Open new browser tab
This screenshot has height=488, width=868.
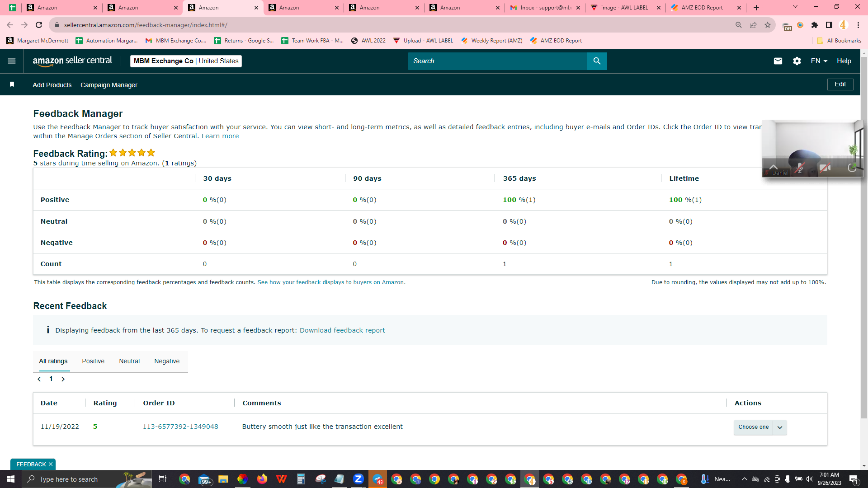pyautogui.click(x=756, y=8)
